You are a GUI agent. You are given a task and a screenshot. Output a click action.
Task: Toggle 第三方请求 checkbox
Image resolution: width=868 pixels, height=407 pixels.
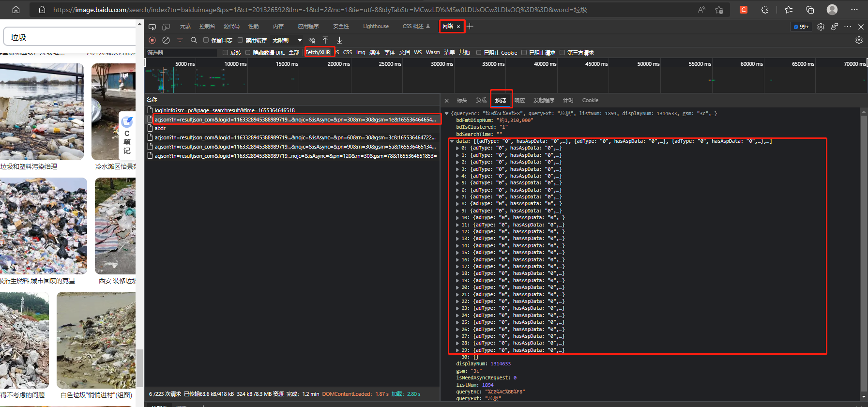point(562,53)
